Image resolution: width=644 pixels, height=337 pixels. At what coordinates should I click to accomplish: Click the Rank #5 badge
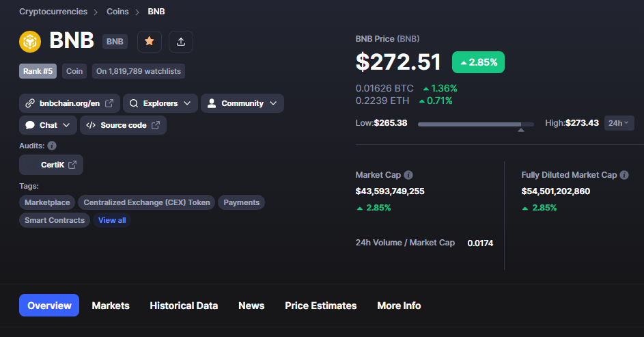tap(38, 71)
